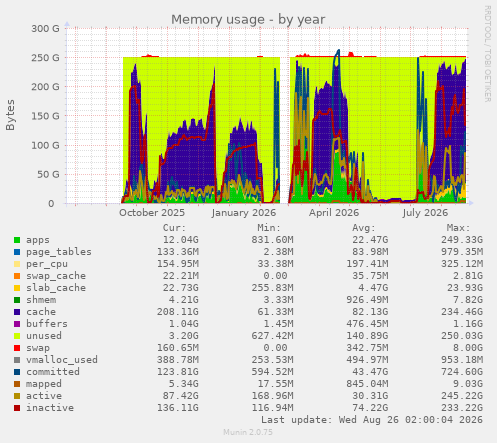
Task: Click unused max value 250.03G
Action: coord(462,336)
